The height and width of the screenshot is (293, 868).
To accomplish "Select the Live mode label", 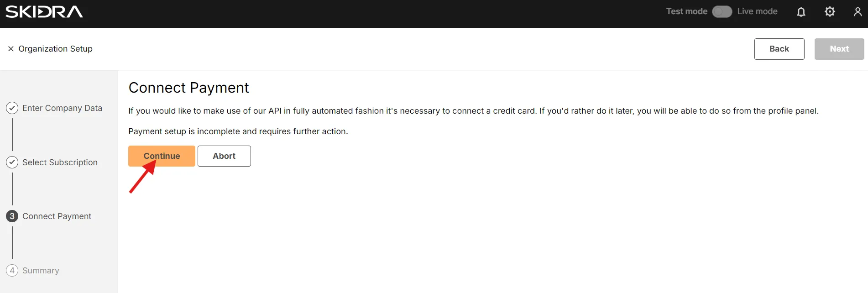I will 757,11.
